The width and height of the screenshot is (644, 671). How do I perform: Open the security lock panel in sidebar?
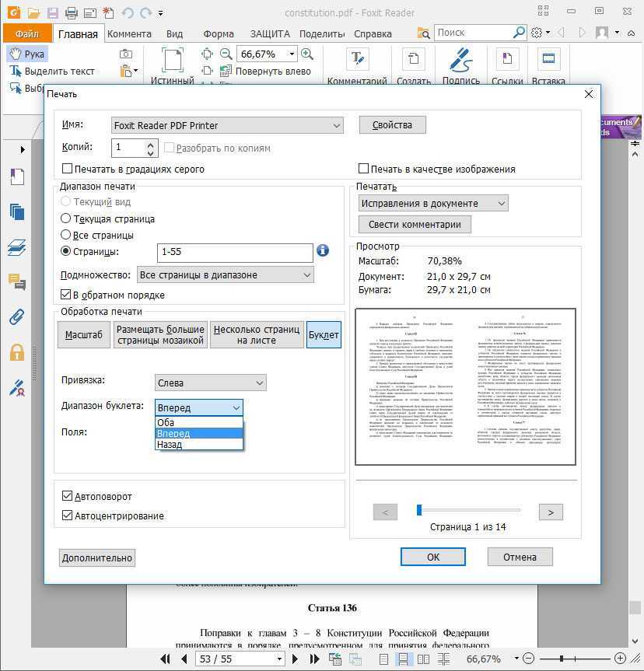[16, 353]
